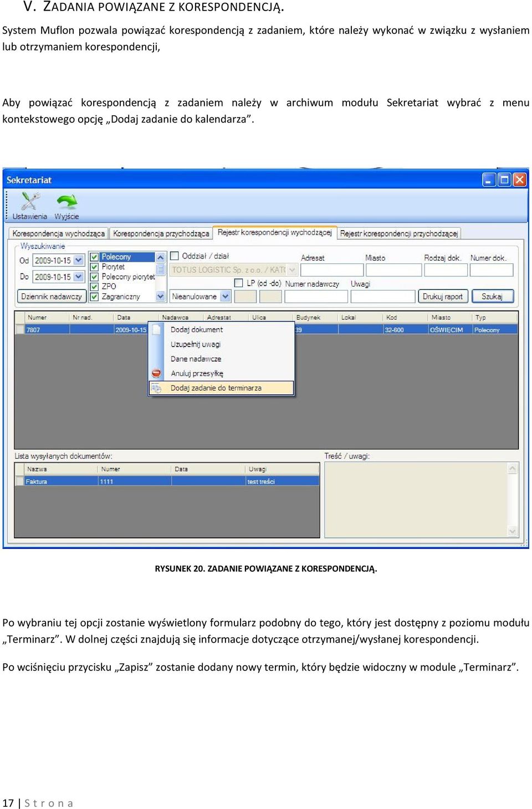Viewport: 532px width, 809px height.
Task: Click the LP from field
Action: pos(245,297)
